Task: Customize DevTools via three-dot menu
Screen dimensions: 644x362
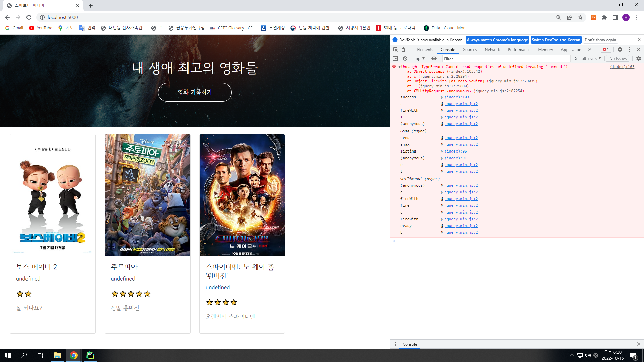Action: tap(629, 49)
